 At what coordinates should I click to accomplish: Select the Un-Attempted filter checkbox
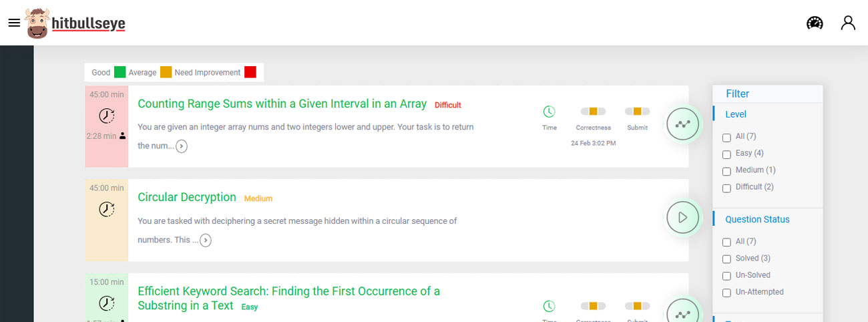click(726, 293)
